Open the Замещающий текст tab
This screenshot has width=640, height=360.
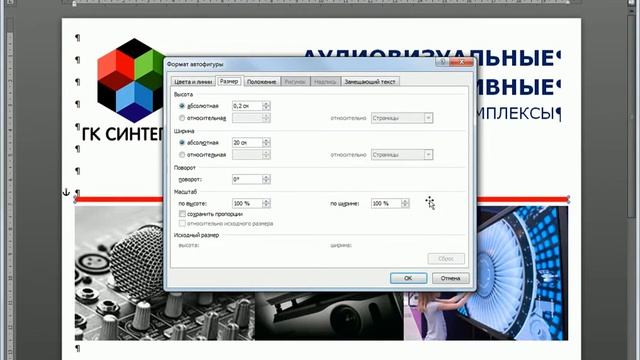click(370, 82)
